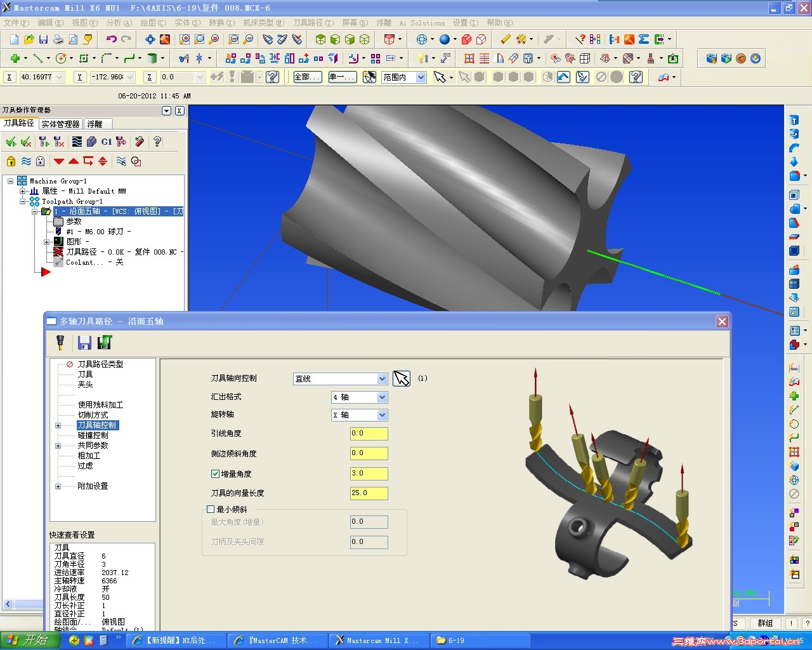Collapse the Toolpath Group-1 node

click(x=22, y=201)
